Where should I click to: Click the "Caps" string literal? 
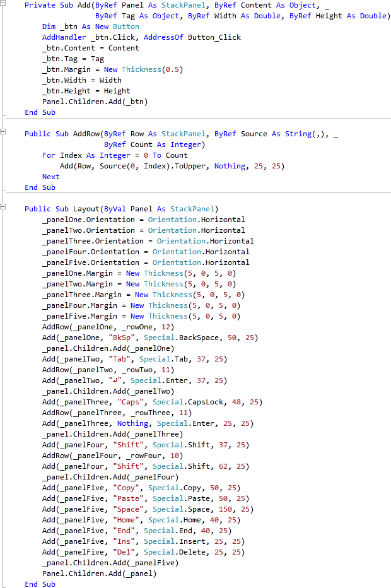coord(131,402)
